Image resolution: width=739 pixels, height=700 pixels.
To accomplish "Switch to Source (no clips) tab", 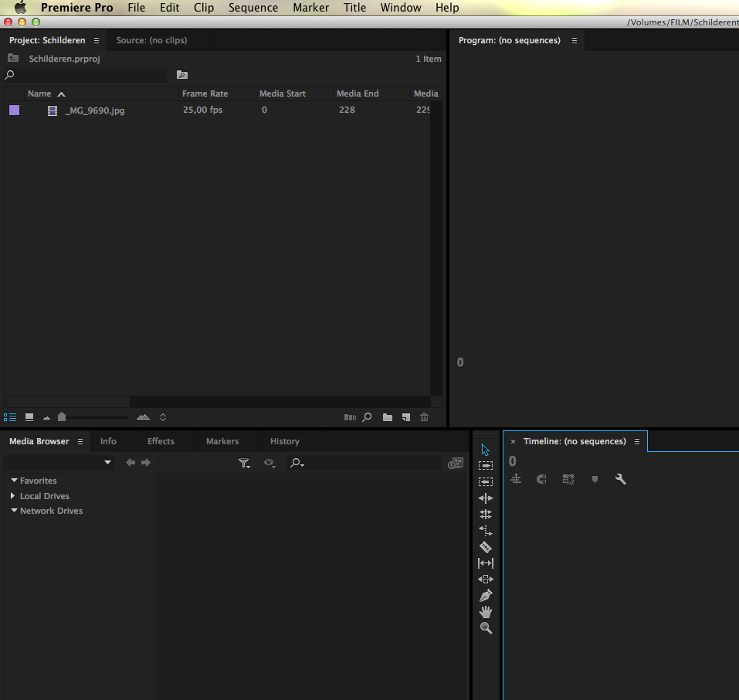I will (152, 41).
